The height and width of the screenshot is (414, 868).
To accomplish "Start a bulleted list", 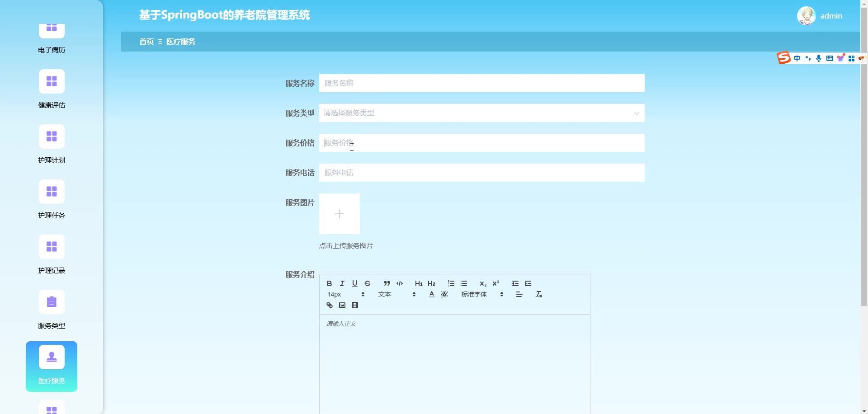I will [x=464, y=283].
